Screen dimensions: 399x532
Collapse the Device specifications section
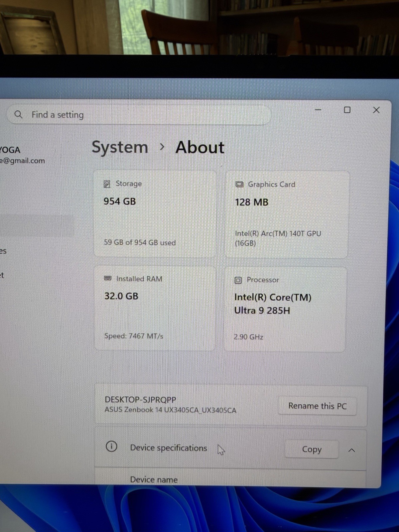click(351, 450)
